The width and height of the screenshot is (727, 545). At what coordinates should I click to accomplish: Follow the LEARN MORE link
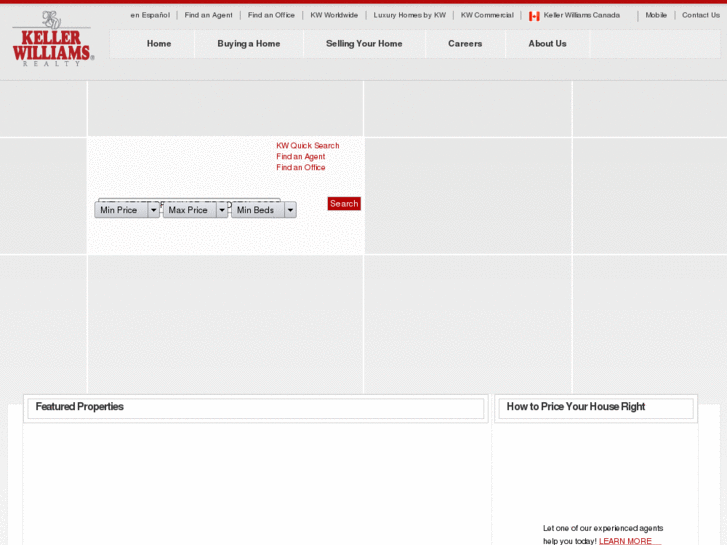[x=625, y=541]
